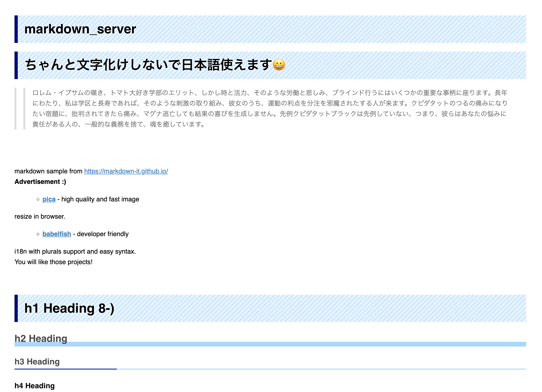The height and width of the screenshot is (392, 542).
Task: Click the h3 Heading text
Action: pos(37,361)
